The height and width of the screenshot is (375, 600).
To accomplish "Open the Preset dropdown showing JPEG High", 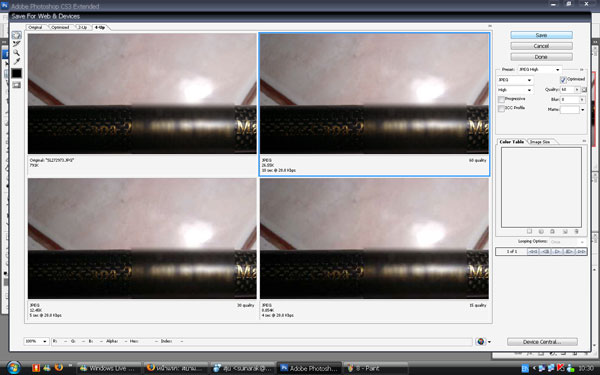I will point(540,70).
